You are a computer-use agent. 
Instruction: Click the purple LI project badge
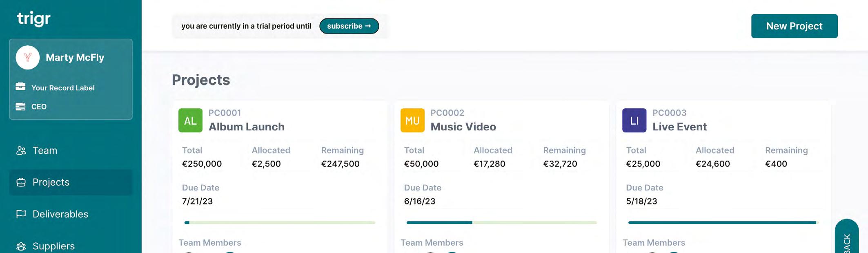(x=634, y=120)
